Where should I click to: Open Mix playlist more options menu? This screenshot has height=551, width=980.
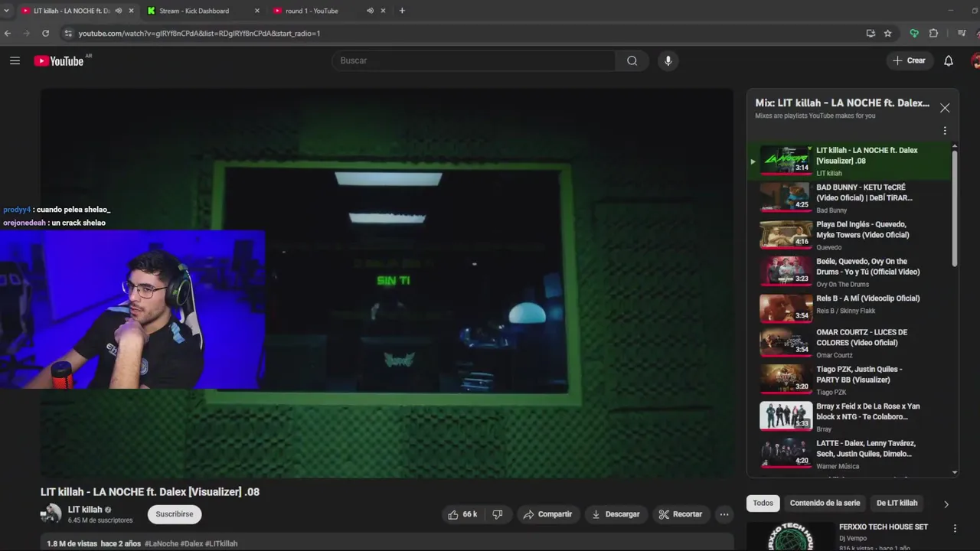945,131
